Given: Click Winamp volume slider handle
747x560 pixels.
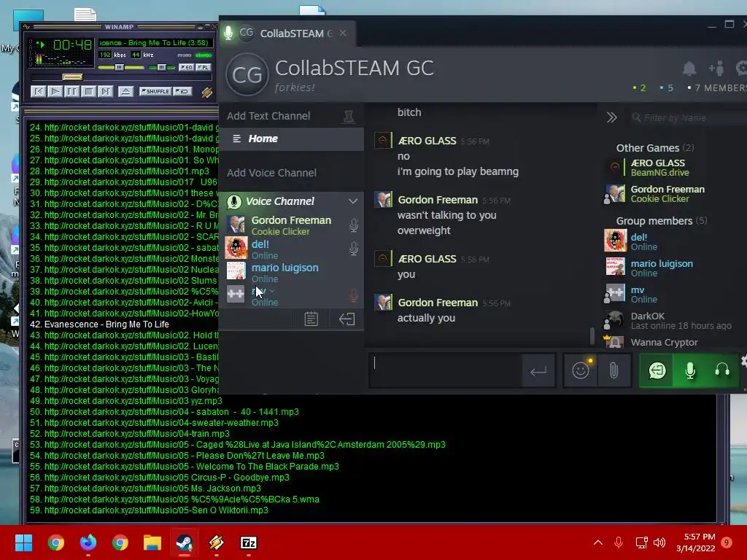Looking at the screenshot, I should click(119, 67).
